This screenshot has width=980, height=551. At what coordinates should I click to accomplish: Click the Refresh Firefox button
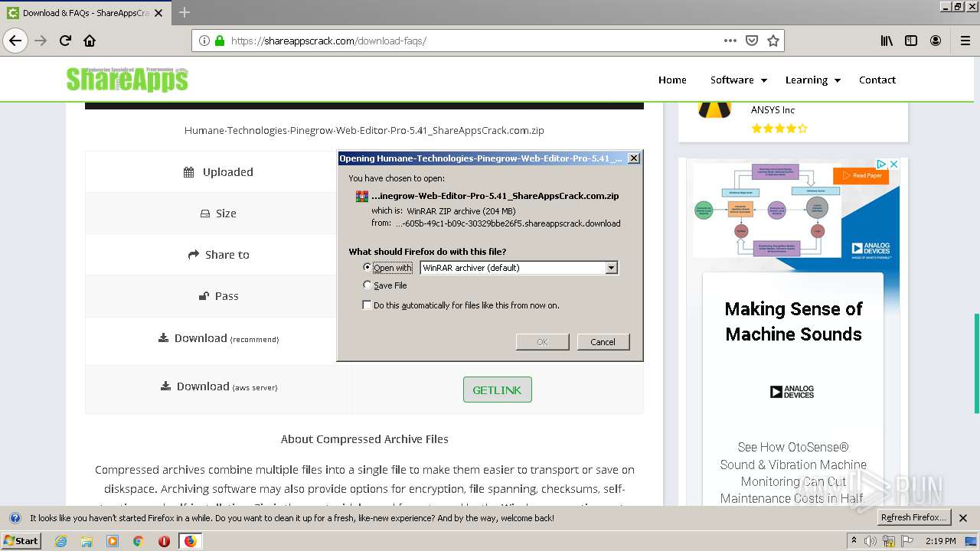[x=914, y=517]
